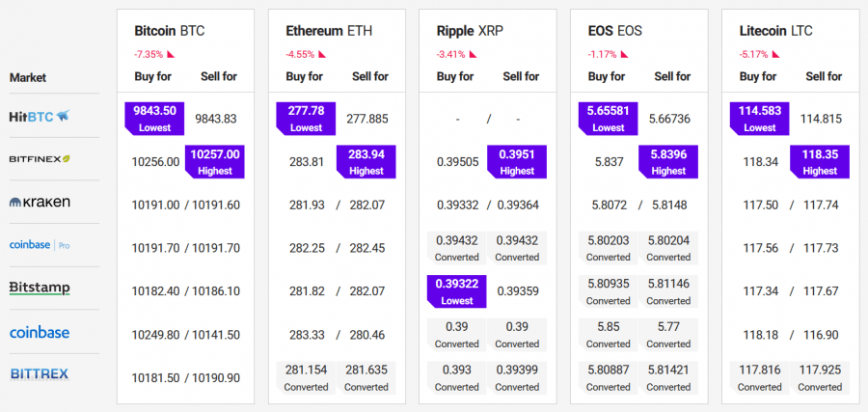Click the Ethereum Bittrex converted price 281.154
The height and width of the screenshot is (412, 868).
(306, 377)
